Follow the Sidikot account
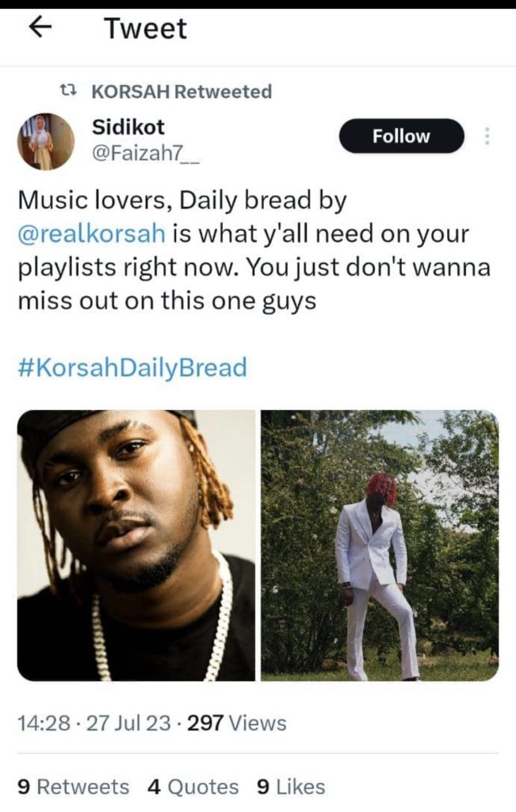This screenshot has height=812, width=516. point(402,136)
